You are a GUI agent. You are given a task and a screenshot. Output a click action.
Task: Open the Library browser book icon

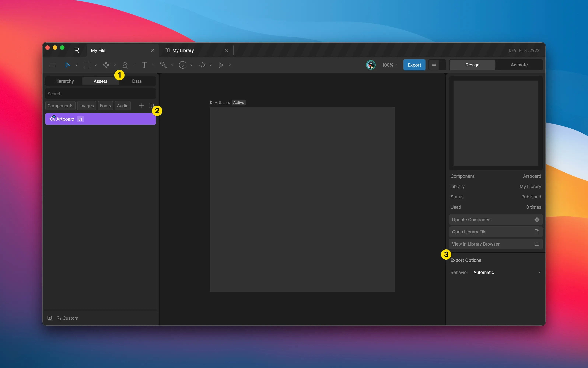151,106
